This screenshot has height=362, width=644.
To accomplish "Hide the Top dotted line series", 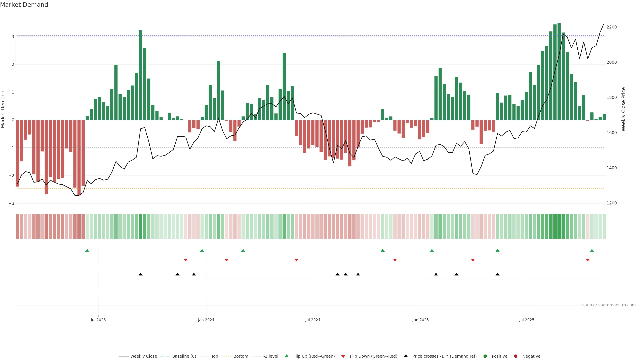I will pos(214,356).
